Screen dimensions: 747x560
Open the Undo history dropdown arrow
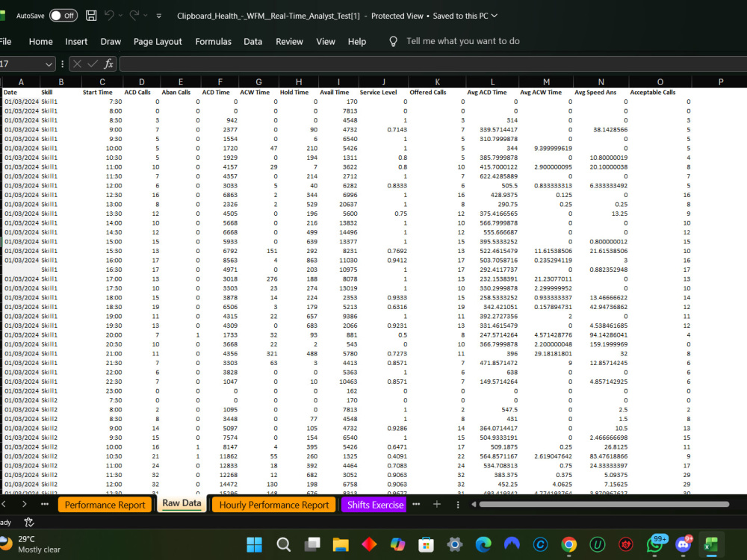tap(120, 16)
